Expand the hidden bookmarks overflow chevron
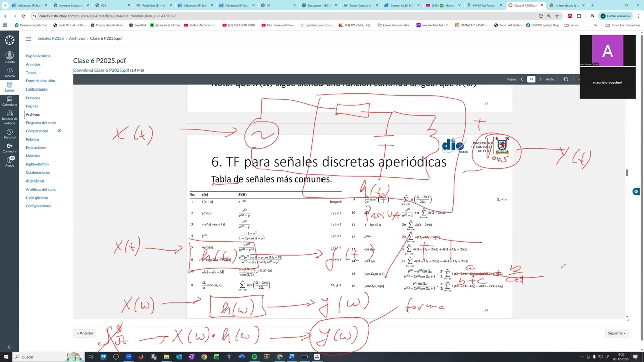This screenshot has height=362, width=644. coord(596,25)
